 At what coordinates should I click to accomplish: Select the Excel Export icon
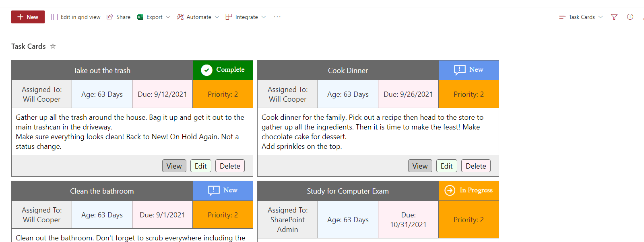click(x=140, y=17)
